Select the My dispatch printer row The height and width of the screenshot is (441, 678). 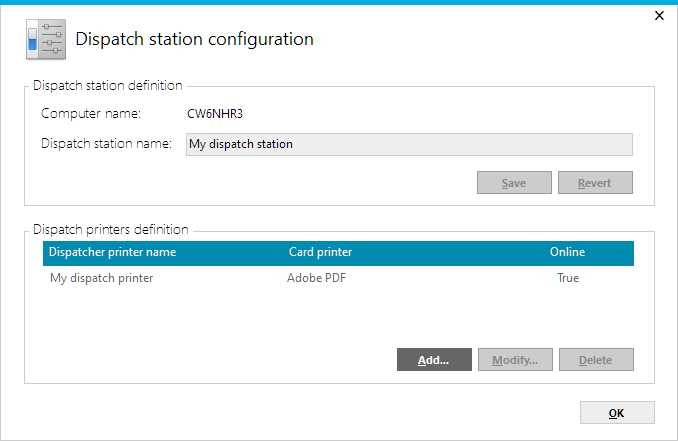102,278
